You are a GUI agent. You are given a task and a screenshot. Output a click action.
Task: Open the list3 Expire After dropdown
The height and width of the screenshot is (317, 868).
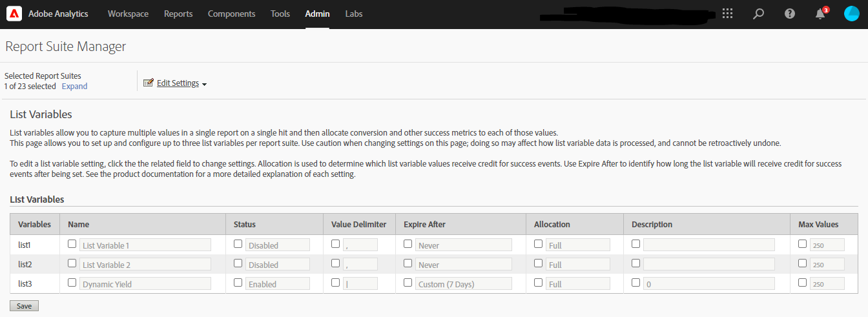463,284
